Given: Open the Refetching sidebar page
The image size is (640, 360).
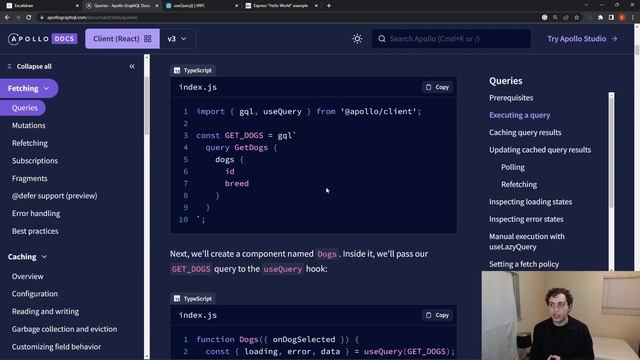Looking at the screenshot, I should (30, 143).
